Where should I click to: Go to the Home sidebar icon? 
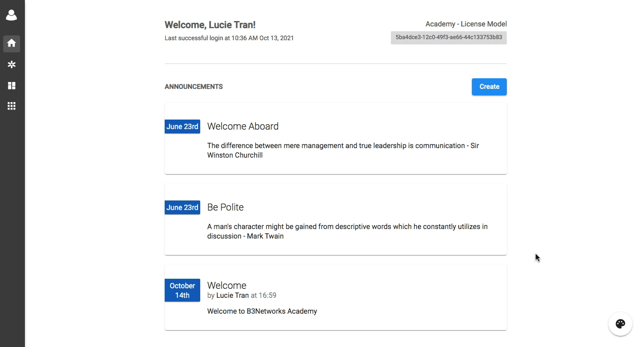coord(12,43)
